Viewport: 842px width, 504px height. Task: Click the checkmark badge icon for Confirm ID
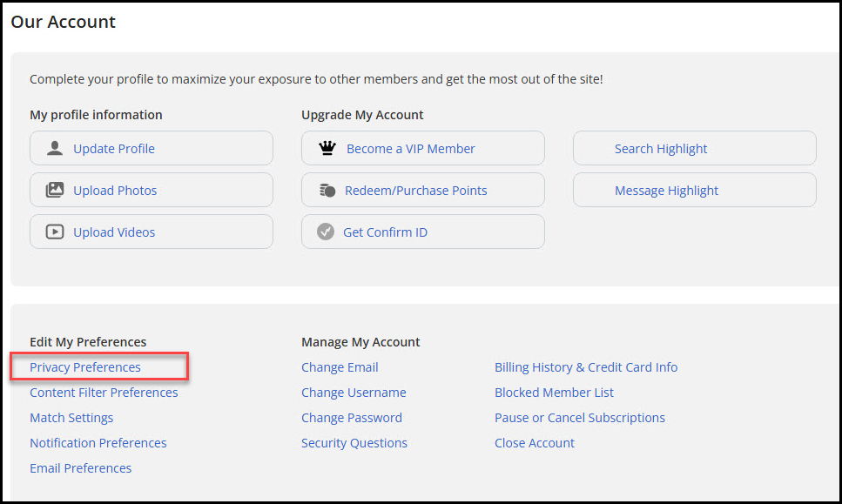pos(326,232)
